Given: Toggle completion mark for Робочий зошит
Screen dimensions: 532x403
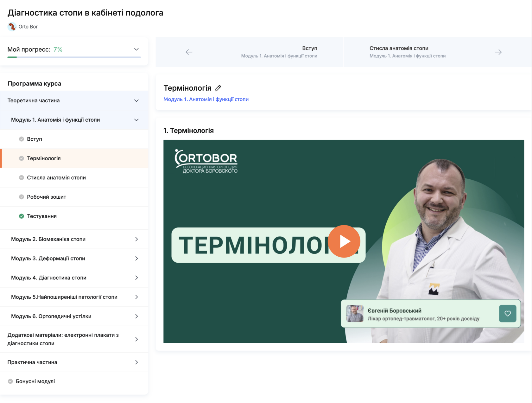Looking at the screenshot, I should click(x=22, y=197).
